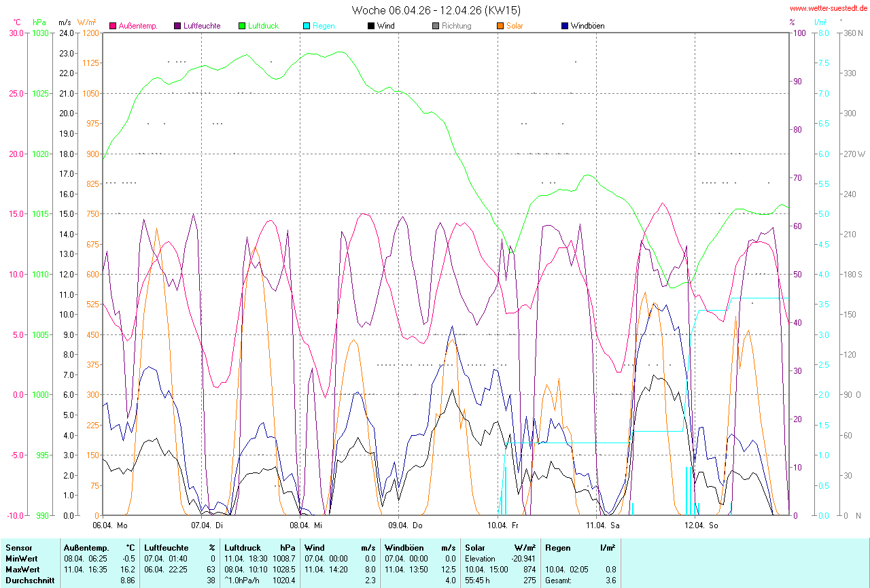Click the magenta Außentemp. legend swatch
The height and width of the screenshot is (588, 870).
(x=114, y=26)
